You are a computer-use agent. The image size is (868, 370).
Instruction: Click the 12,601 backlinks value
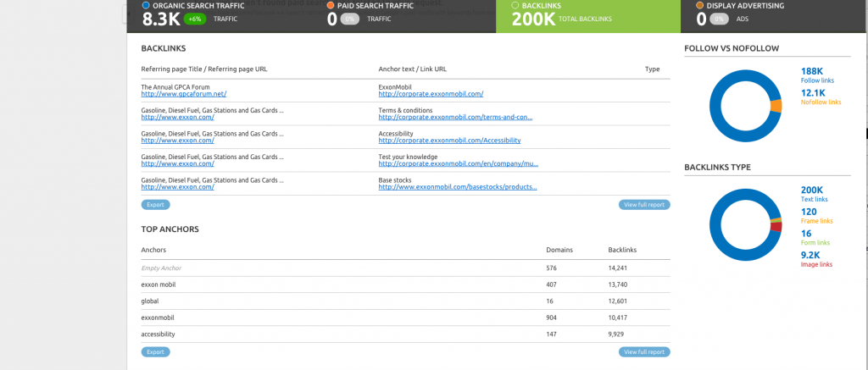(x=617, y=301)
